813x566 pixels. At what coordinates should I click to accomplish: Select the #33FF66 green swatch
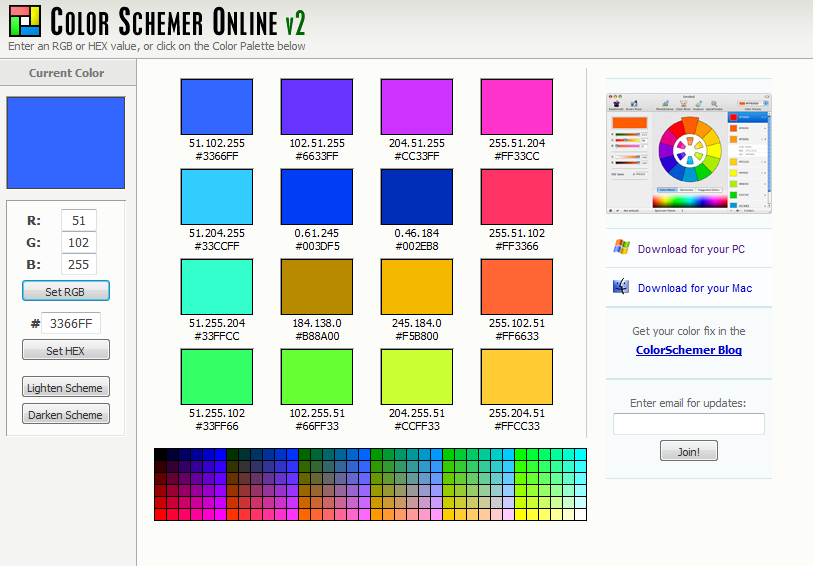[x=217, y=377]
